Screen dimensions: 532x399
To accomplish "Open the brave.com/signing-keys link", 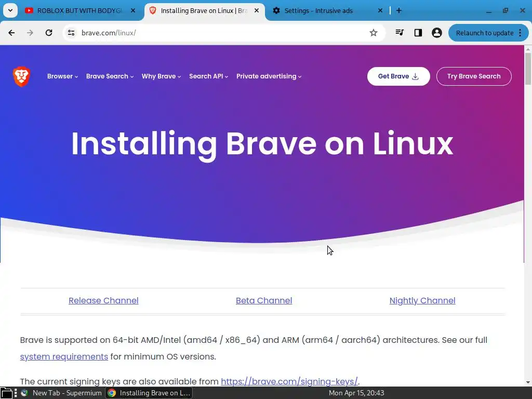I will (289, 381).
